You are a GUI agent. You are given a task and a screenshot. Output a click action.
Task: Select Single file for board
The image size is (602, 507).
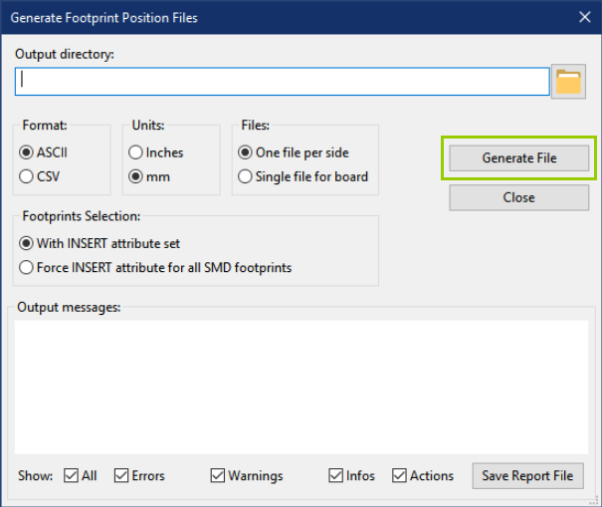(245, 177)
